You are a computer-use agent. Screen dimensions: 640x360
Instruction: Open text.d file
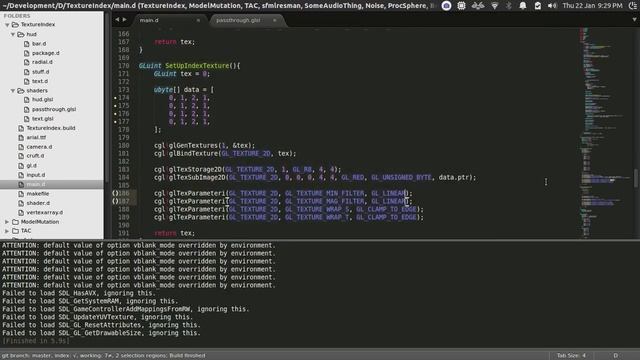40,81
